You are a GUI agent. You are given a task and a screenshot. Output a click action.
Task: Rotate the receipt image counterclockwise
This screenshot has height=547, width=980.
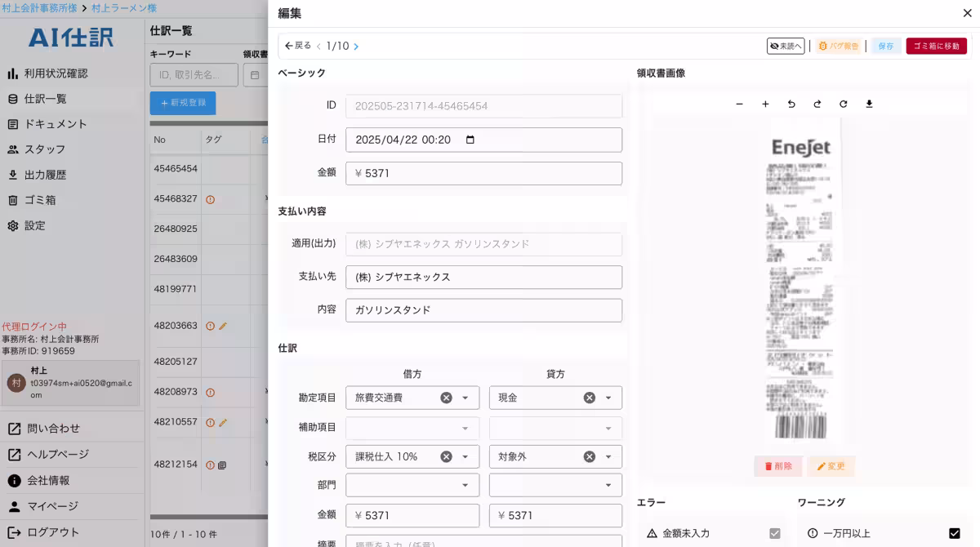point(791,104)
